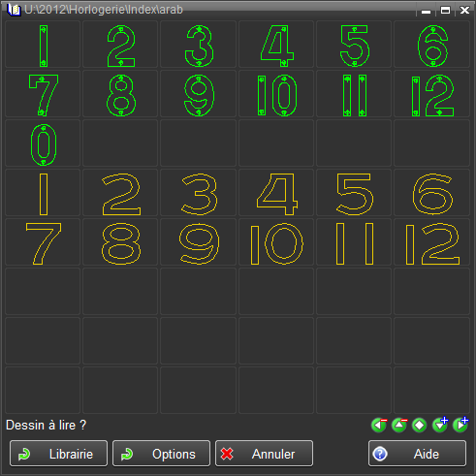The width and height of the screenshot is (476, 476).
Task: Choose the green numeral 11 thumbnail
Action: 354,94
